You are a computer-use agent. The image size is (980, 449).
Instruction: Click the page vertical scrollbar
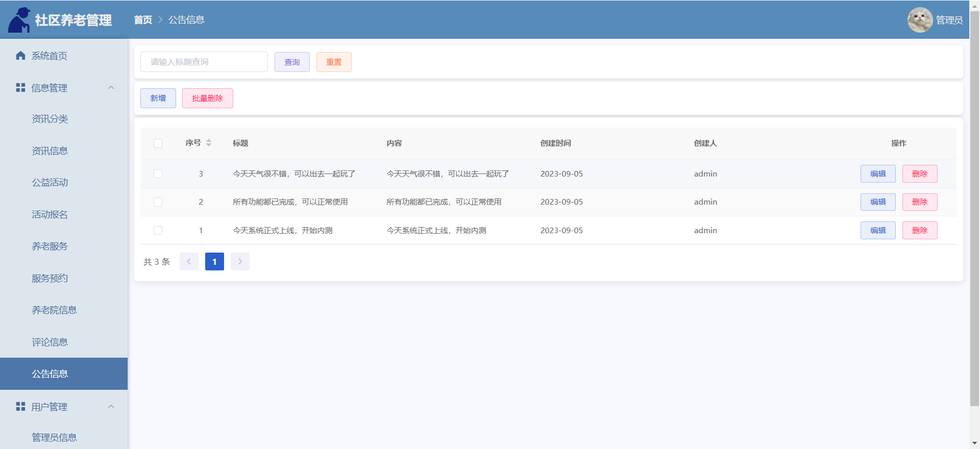pyautogui.click(x=974, y=209)
